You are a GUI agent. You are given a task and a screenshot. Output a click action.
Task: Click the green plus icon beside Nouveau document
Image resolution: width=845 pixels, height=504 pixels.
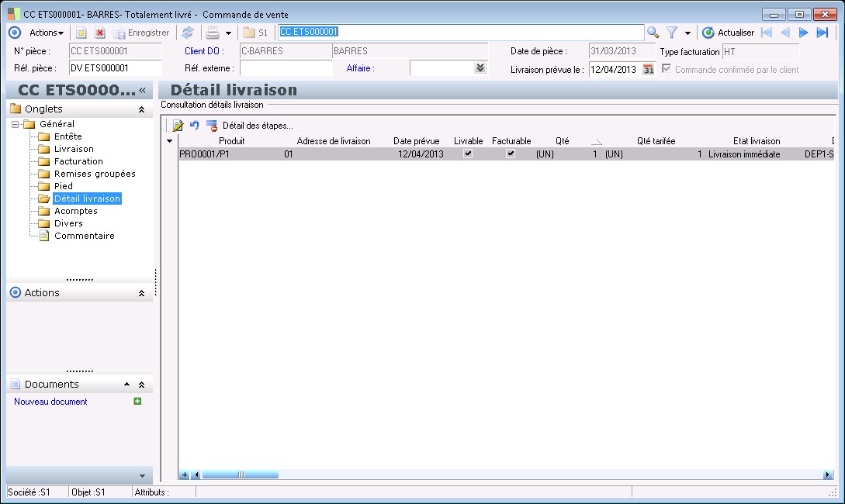tap(137, 401)
